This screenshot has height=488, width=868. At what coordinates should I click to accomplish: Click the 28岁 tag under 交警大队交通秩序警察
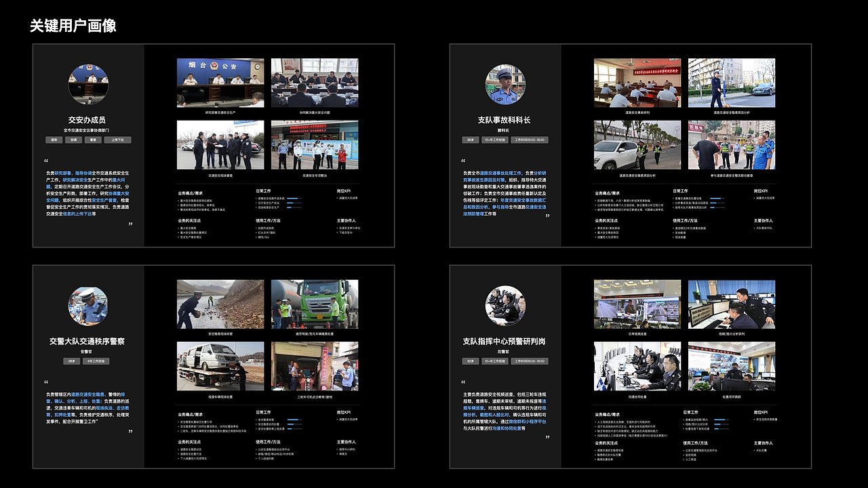pyautogui.click(x=72, y=361)
